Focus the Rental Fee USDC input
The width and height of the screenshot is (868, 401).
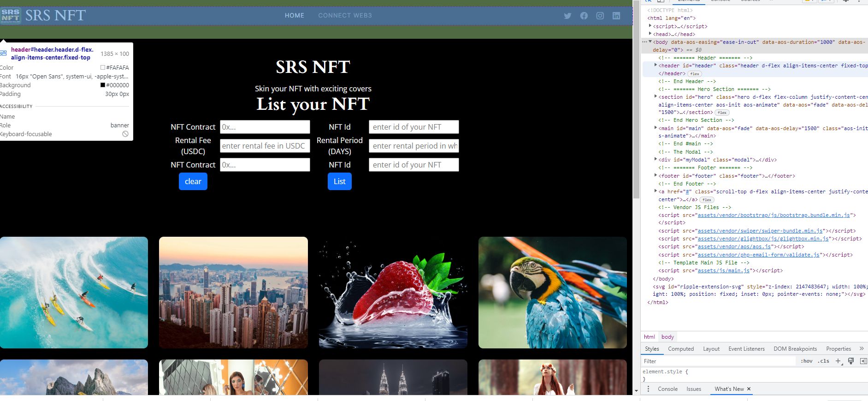265,146
